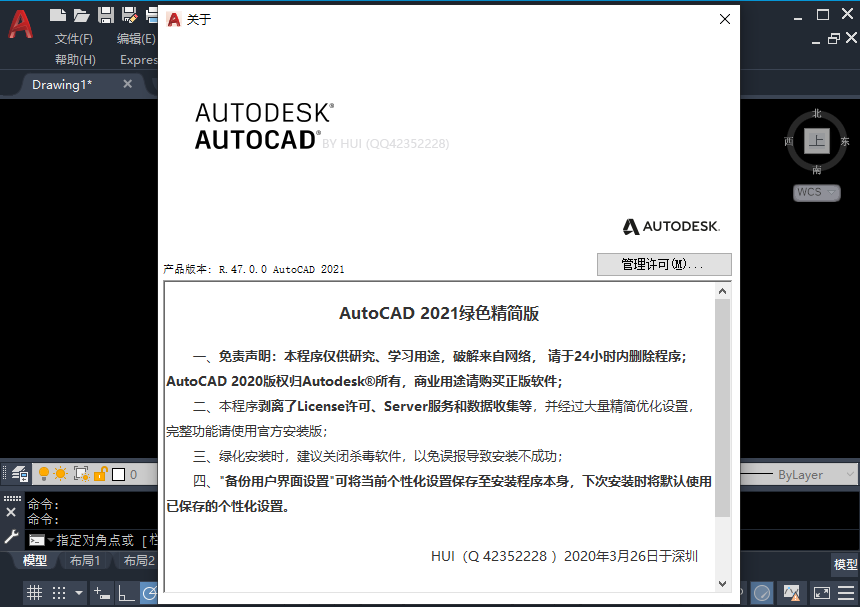This screenshot has height=607, width=860.
Task: Open the ByLayer linetype dropdown
Action: [x=800, y=474]
